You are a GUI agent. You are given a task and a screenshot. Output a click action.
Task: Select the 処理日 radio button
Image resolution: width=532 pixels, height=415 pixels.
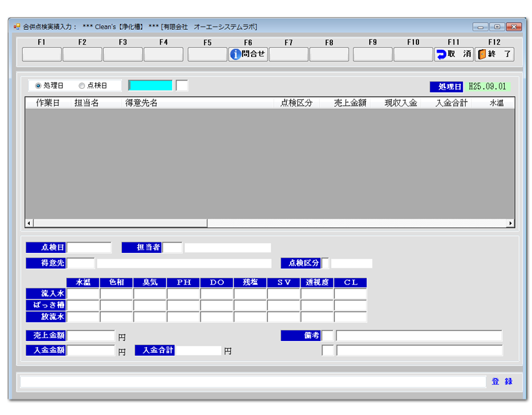[x=38, y=86]
